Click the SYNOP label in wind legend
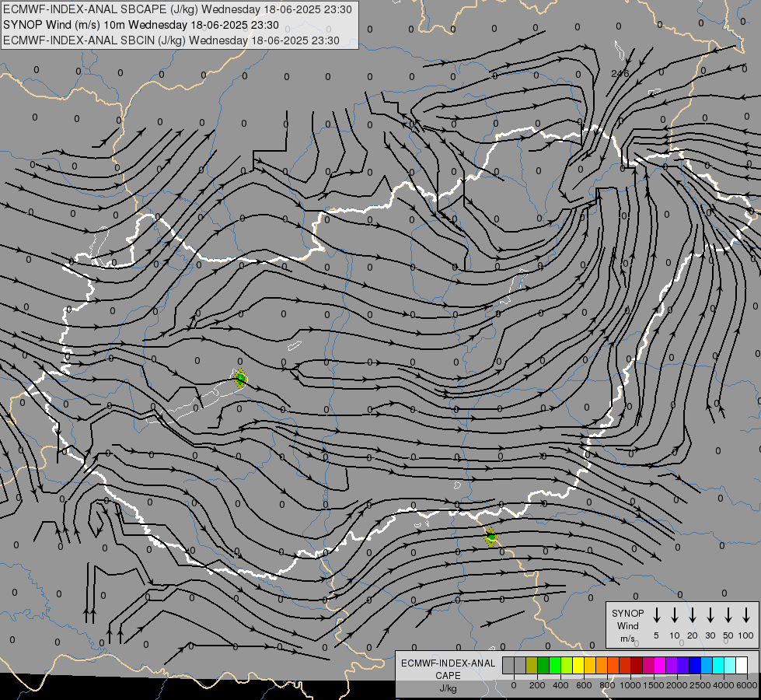This screenshot has width=761, height=700. click(x=627, y=613)
